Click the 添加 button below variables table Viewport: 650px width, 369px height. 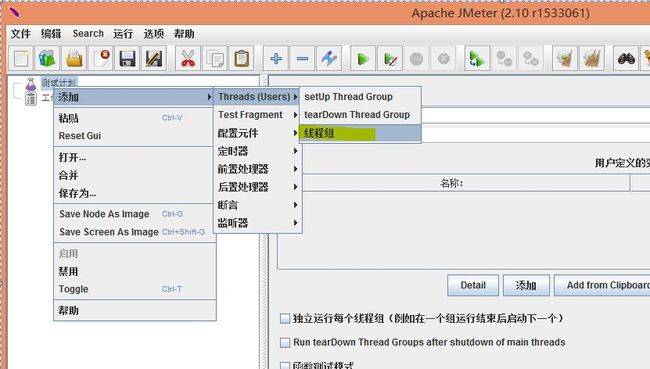[526, 285]
